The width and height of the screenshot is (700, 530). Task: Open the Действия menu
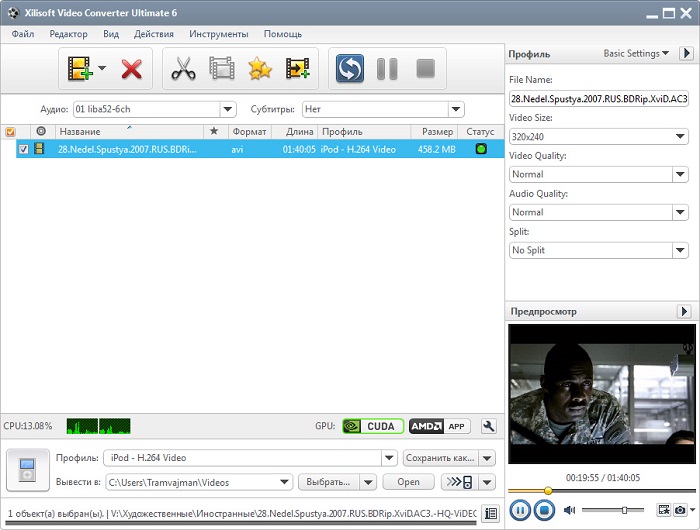154,34
